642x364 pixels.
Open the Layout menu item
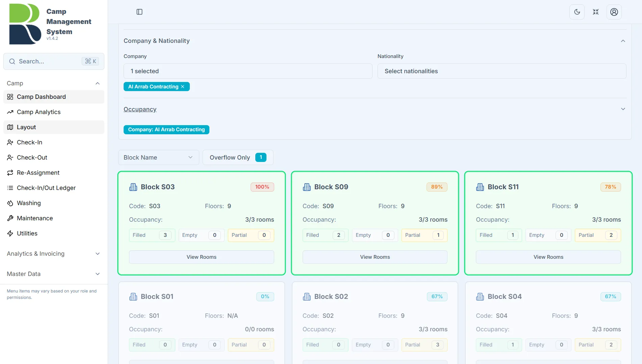coord(54,127)
